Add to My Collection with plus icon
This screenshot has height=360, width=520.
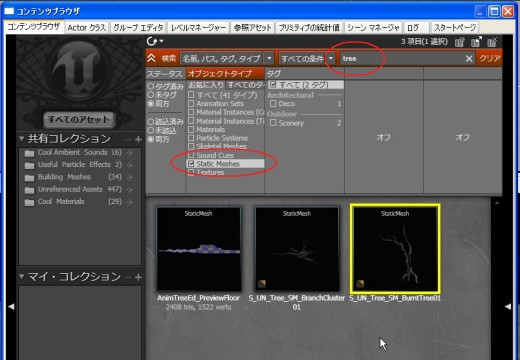(x=138, y=277)
